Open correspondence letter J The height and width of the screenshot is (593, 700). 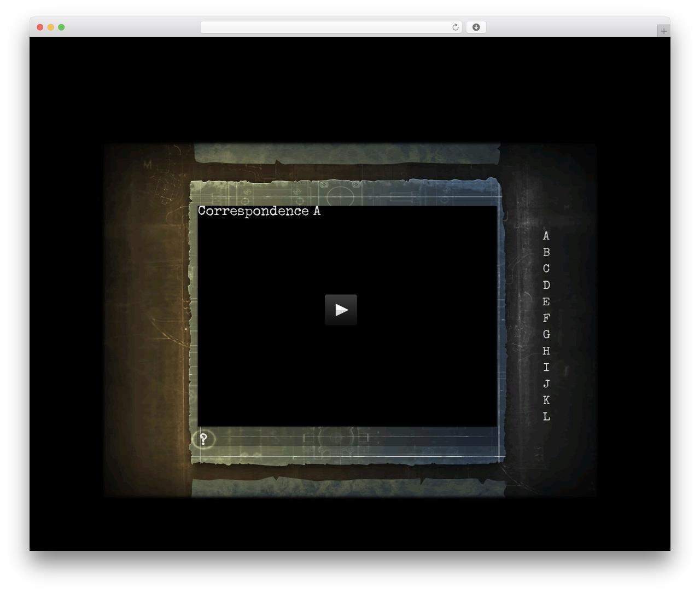point(546,383)
